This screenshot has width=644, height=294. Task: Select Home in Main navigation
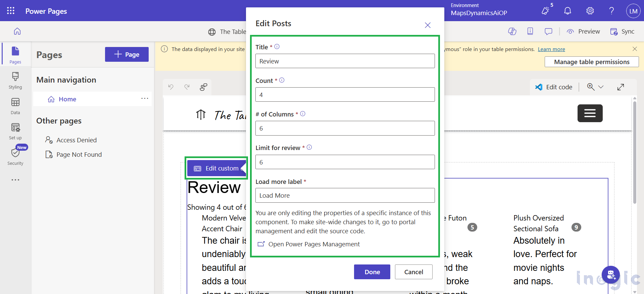coord(67,99)
